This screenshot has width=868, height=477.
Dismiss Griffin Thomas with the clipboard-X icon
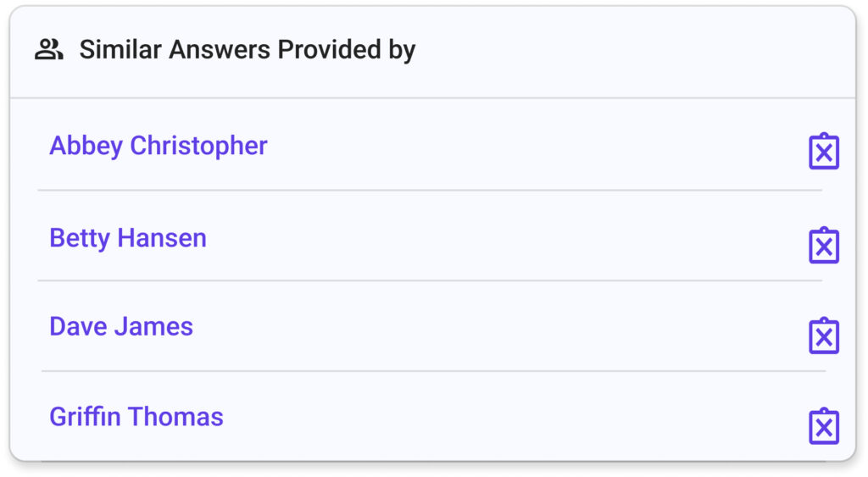(x=824, y=426)
